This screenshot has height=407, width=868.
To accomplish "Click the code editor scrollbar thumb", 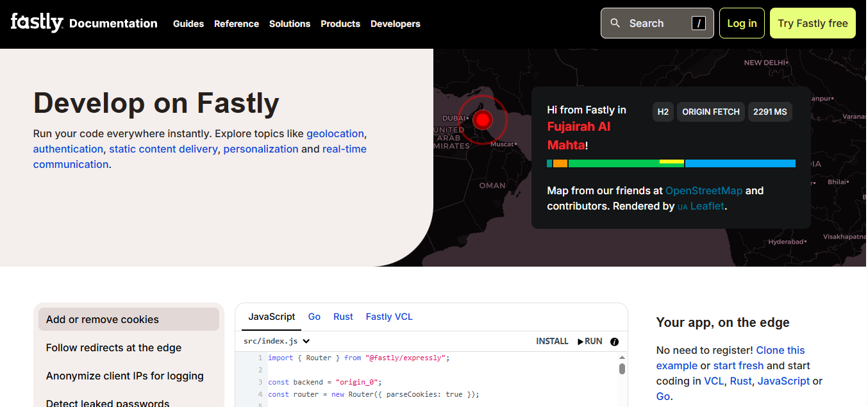I will click(x=622, y=369).
